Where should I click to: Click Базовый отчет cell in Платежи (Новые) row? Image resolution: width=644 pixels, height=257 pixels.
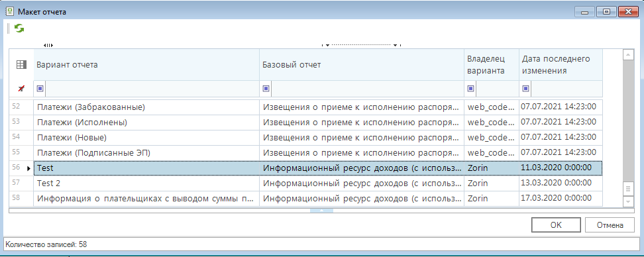coord(362,138)
